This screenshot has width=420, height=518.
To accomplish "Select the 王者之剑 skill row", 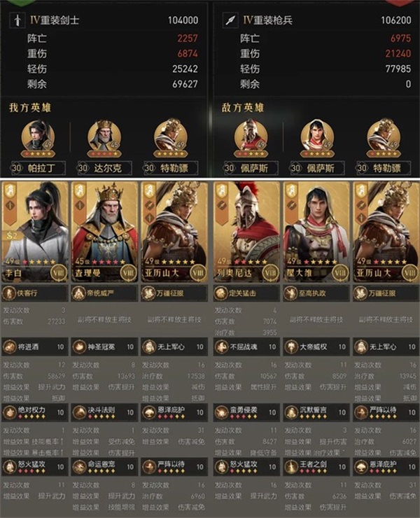I will [x=316, y=467].
